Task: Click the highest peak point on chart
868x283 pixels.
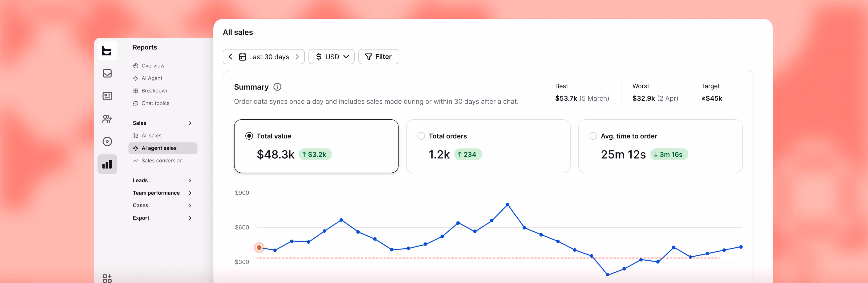Action: 507,205
